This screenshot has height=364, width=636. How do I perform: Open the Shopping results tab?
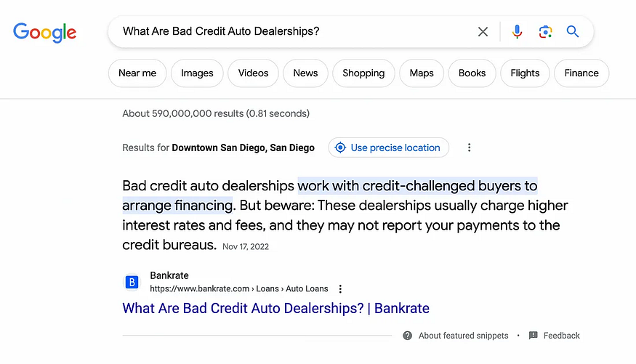click(x=363, y=73)
